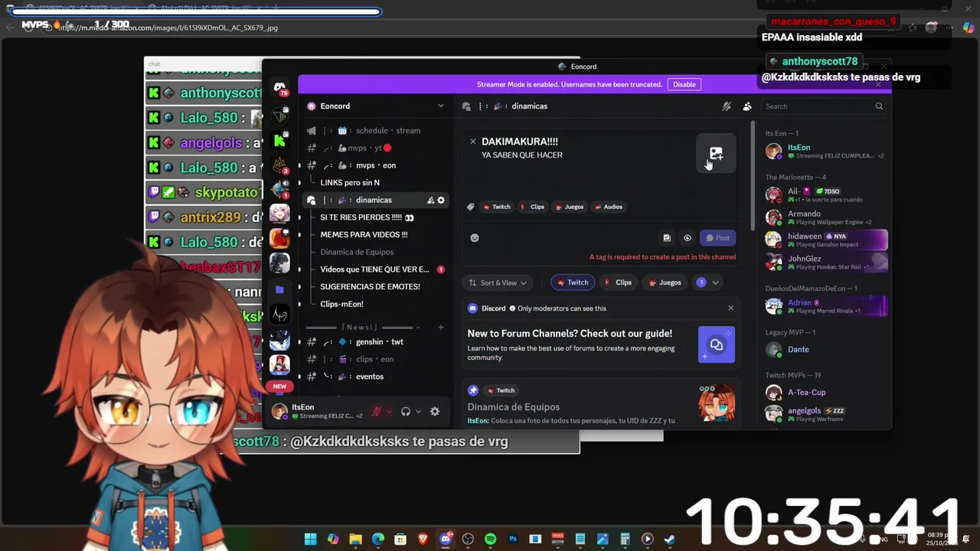Screen dimensions: 980x551
Task: Open New to Forum Channels guide
Action: [x=601, y=344]
